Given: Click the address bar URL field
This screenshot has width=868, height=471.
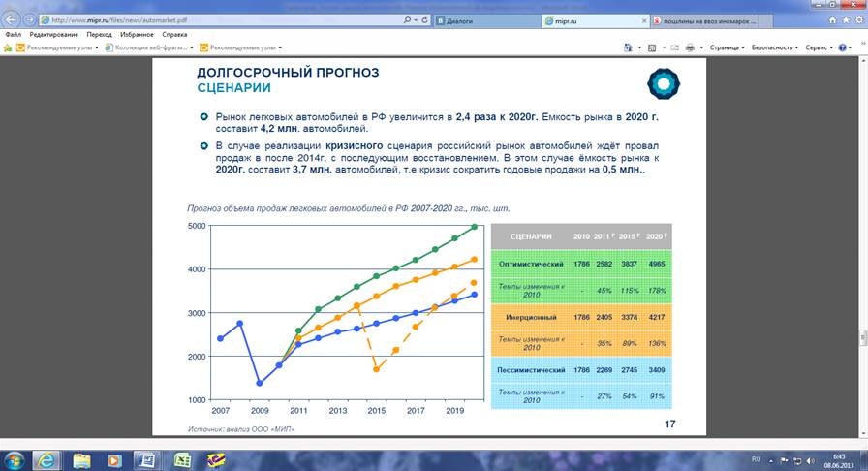Looking at the screenshot, I should pos(222,20).
